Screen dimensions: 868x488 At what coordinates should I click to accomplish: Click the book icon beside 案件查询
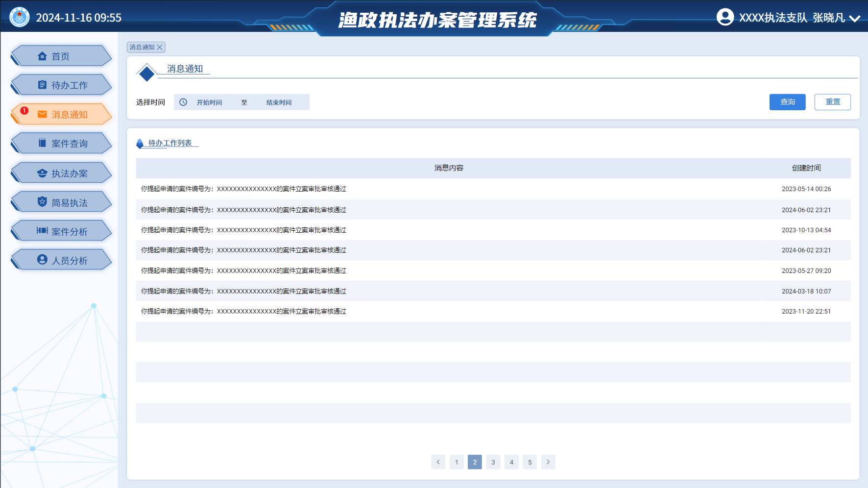coord(42,143)
